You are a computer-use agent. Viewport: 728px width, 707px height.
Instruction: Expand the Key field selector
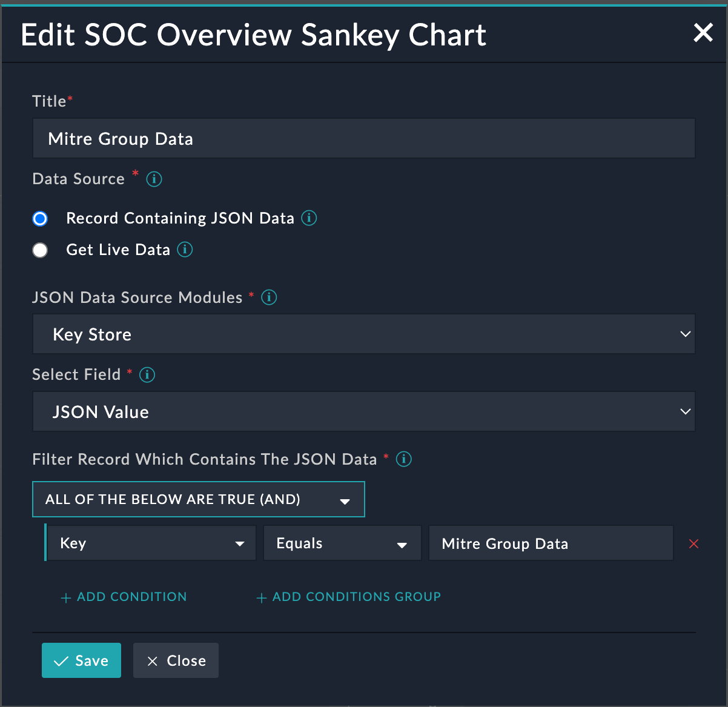tap(151, 543)
